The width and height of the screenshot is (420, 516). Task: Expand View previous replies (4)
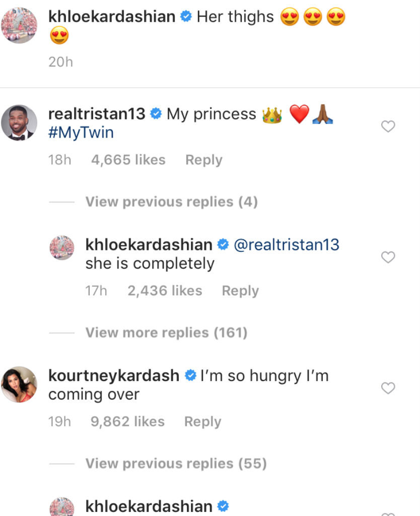[x=172, y=202]
